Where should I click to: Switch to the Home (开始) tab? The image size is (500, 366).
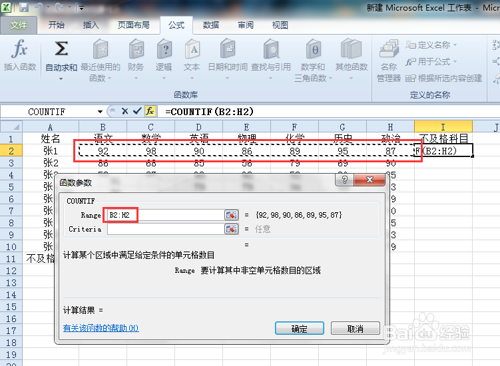pyautogui.click(x=56, y=25)
